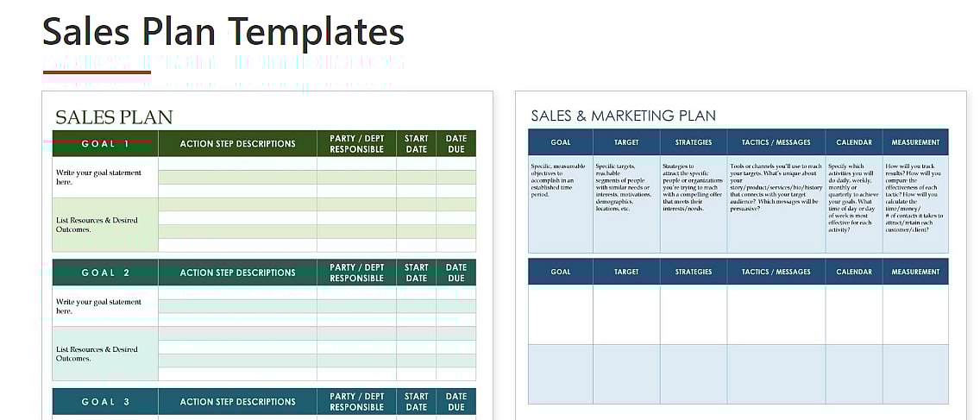
Task: Select the MEASUREMENT header in the lower marketing table
Action: click(x=915, y=272)
